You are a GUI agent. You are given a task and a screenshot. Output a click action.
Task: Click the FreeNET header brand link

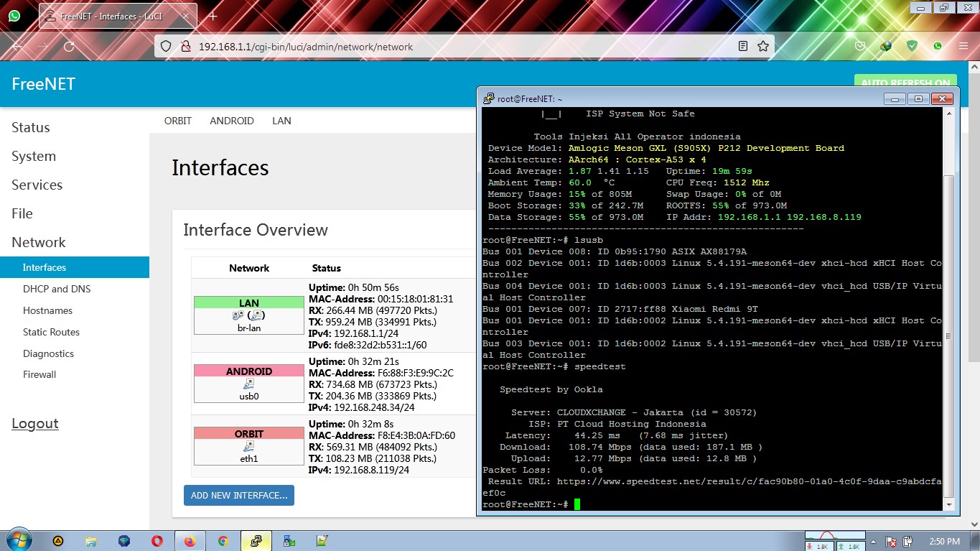point(44,84)
